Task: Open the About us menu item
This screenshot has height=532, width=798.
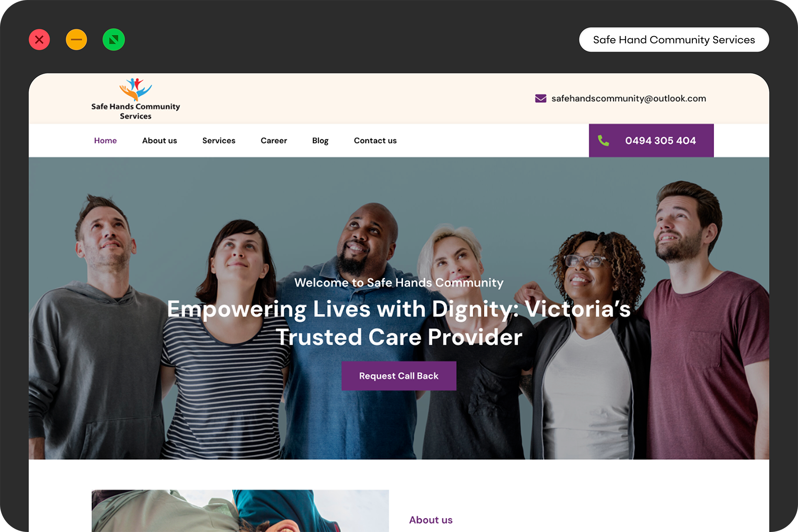Action: tap(160, 140)
